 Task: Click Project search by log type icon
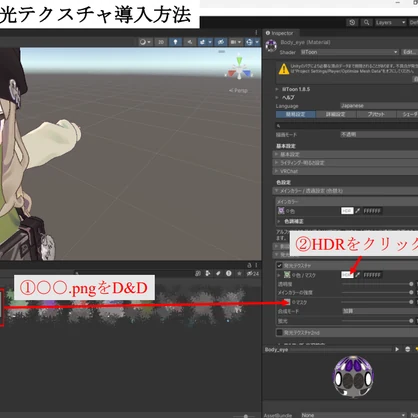click(229, 274)
